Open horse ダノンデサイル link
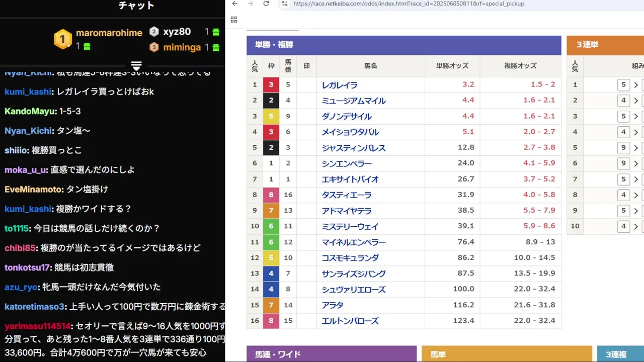The width and height of the screenshot is (644, 362). (347, 116)
